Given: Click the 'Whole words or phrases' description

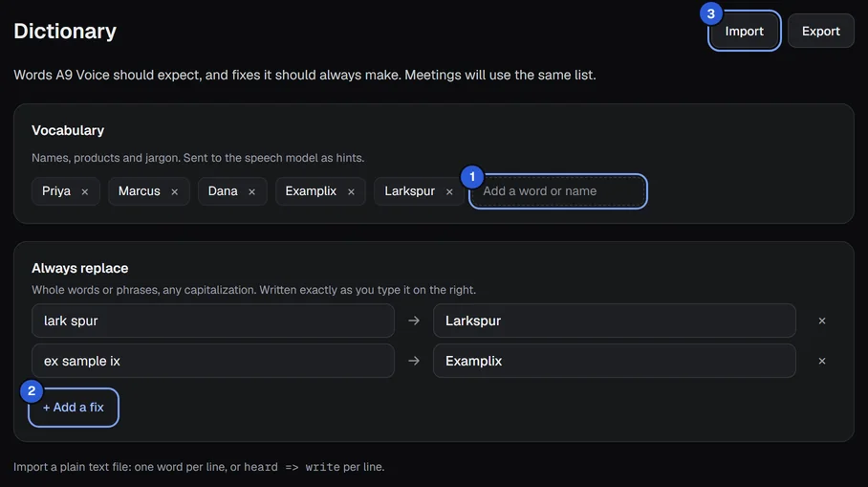Looking at the screenshot, I should tap(253, 290).
